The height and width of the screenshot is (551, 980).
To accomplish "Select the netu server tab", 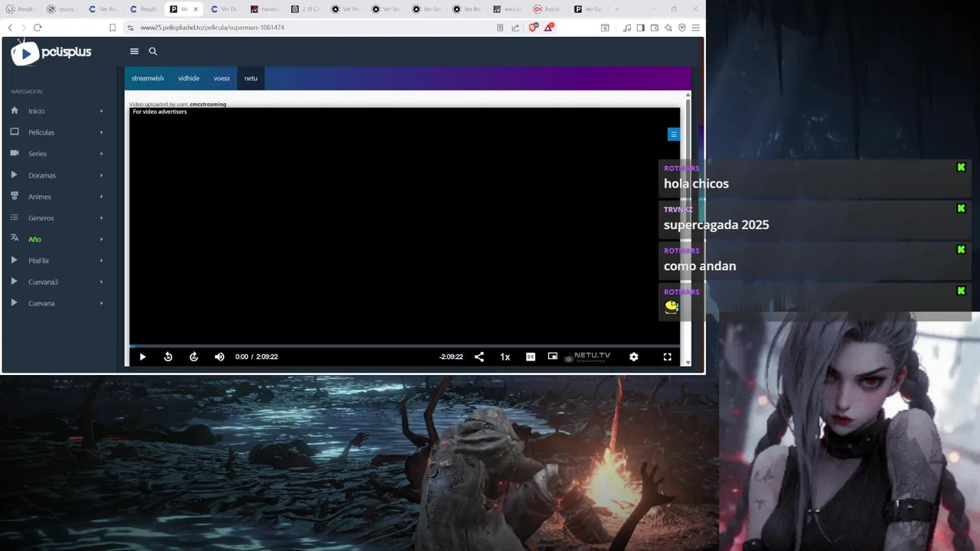I will [250, 78].
